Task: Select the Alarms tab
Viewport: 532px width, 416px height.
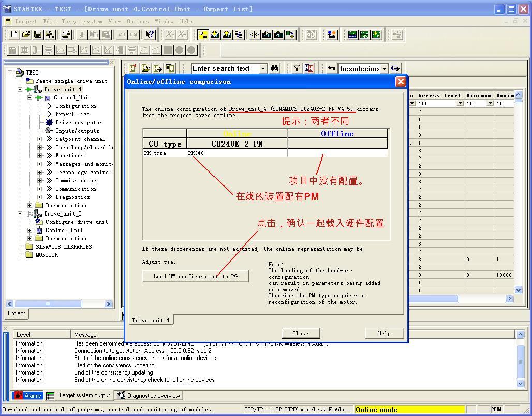Action: pyautogui.click(x=28, y=395)
